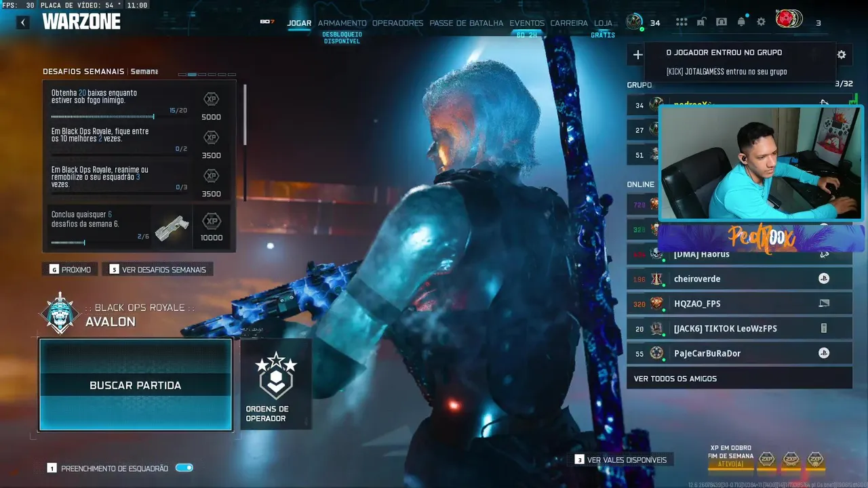Open the Jogar tab
Screen dimensions: 868x488
click(299, 23)
